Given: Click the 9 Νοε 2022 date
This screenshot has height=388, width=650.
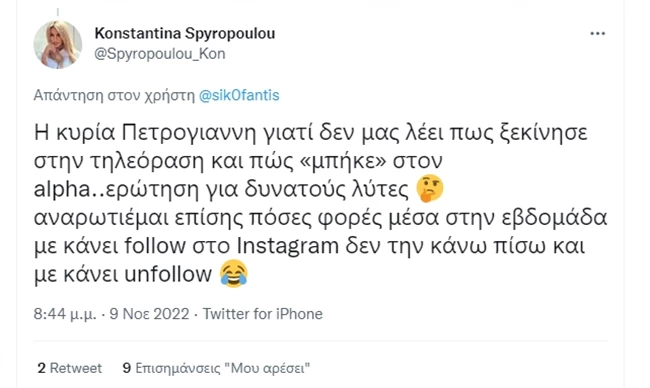Looking at the screenshot, I should (149, 314).
